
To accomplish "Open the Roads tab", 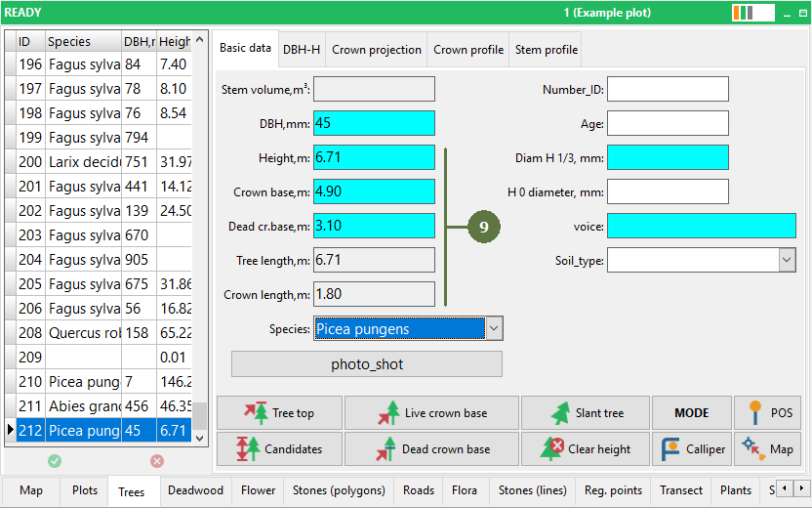I will pyautogui.click(x=419, y=490).
